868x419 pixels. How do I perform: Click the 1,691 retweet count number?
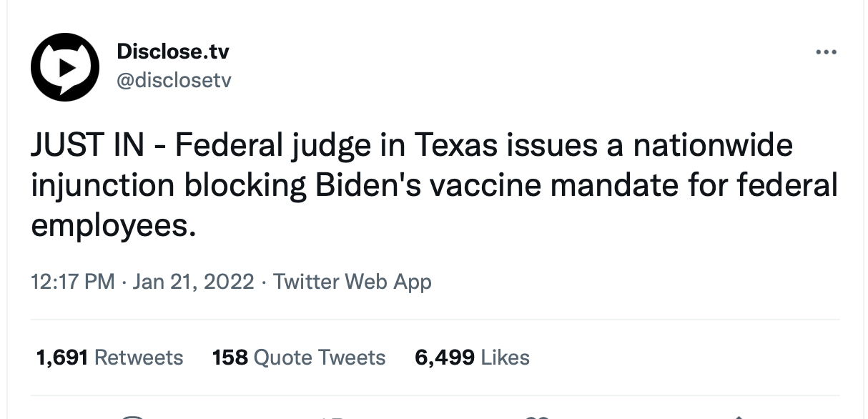click(x=61, y=357)
